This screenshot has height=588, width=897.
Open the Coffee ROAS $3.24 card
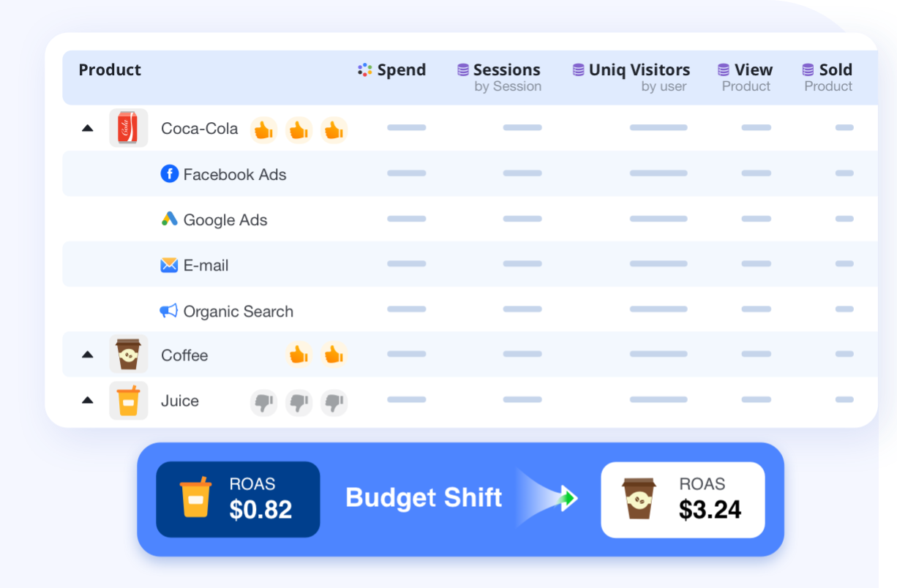coord(683,500)
